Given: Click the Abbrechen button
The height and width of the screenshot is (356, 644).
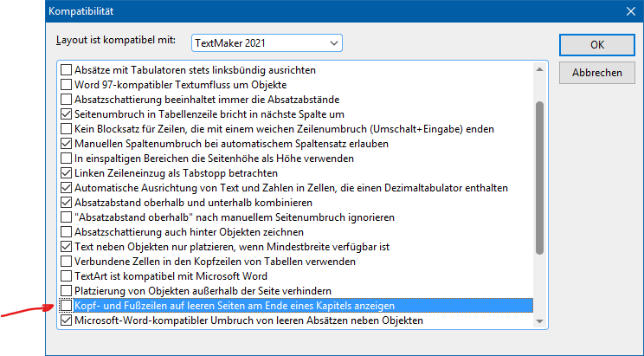Looking at the screenshot, I should 596,73.
